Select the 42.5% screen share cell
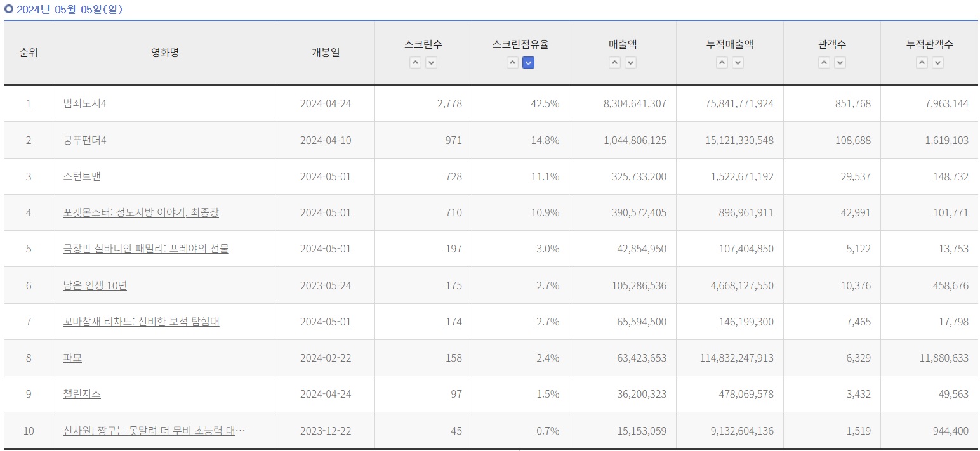The height and width of the screenshot is (451, 980). (520, 103)
